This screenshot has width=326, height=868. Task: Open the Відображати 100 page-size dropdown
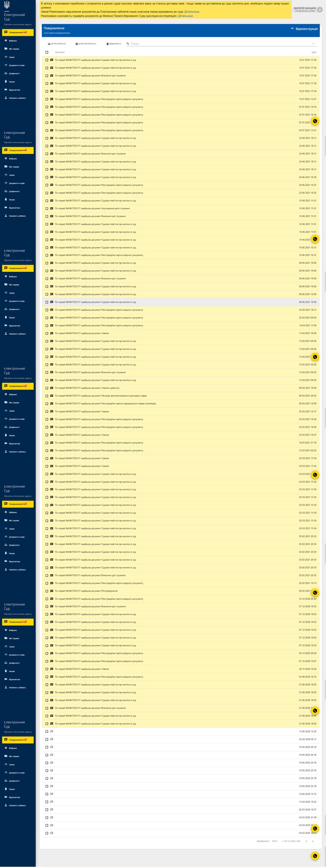tap(274, 841)
